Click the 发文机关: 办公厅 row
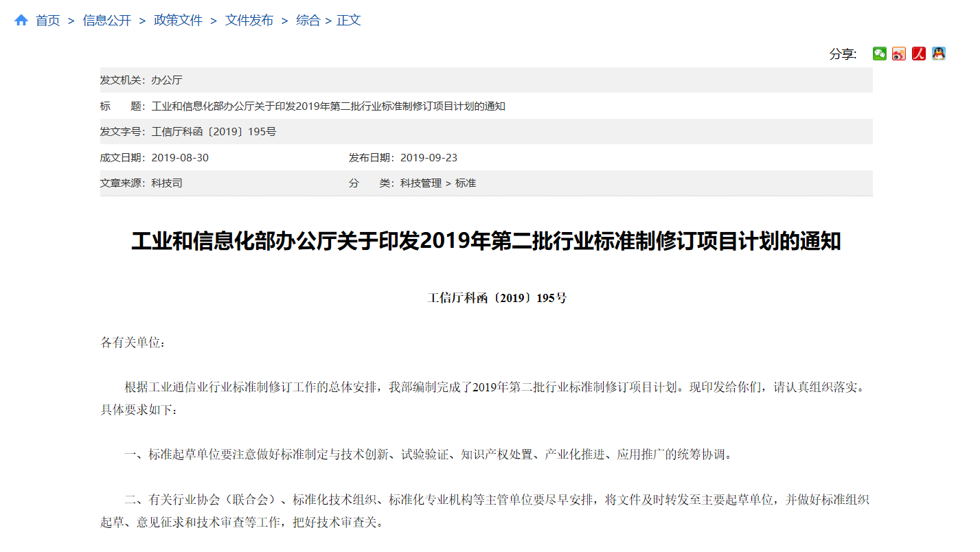The image size is (980, 552). (486, 80)
